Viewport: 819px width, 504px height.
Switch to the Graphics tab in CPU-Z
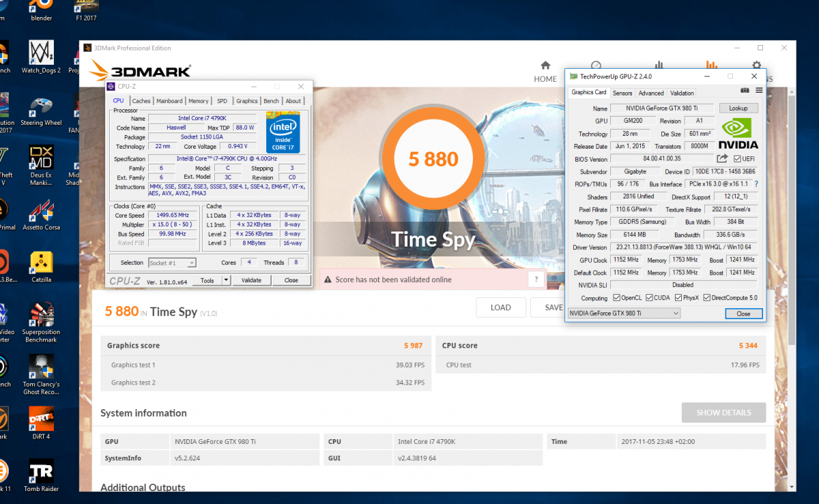click(247, 101)
